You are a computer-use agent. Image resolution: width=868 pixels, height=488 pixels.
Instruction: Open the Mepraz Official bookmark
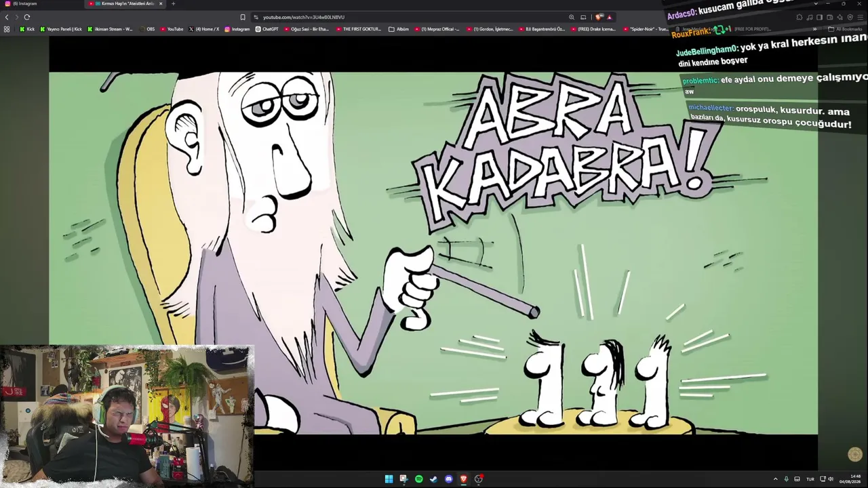(437, 29)
